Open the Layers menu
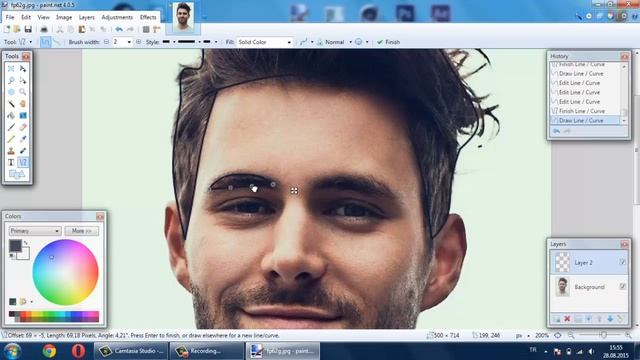Image resolution: width=640 pixels, height=360 pixels. tap(87, 17)
